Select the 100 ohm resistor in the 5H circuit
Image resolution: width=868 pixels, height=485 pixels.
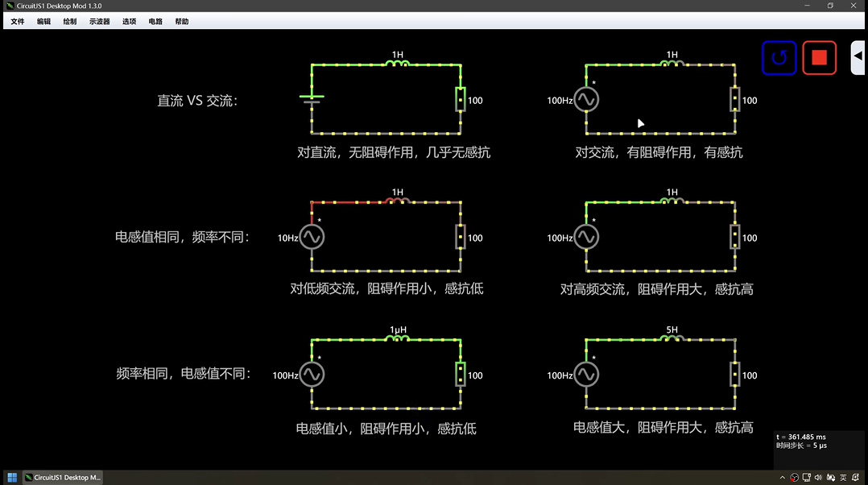[x=734, y=375]
